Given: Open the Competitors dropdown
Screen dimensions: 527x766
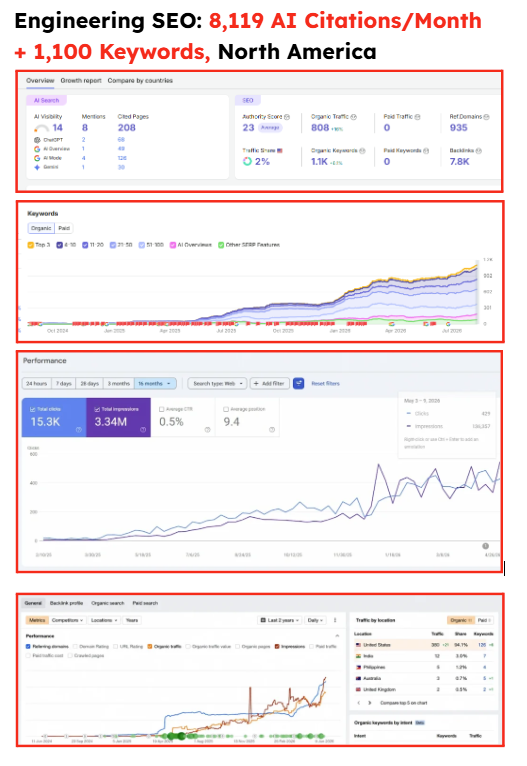Looking at the screenshot, I should [x=67, y=620].
